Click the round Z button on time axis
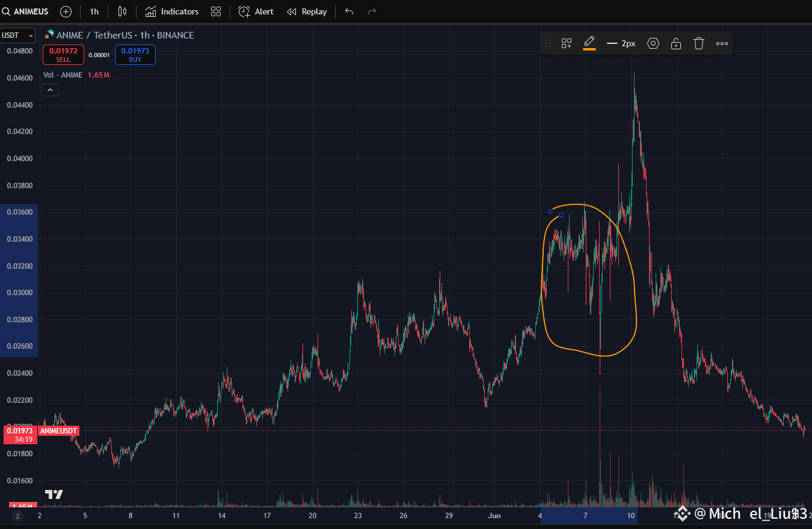The width and height of the screenshot is (812, 529). [18, 516]
